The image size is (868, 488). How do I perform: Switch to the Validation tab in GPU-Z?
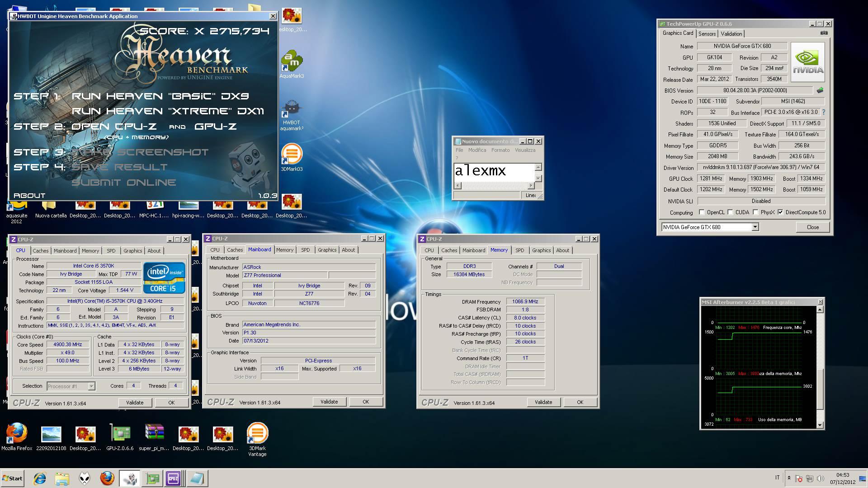coord(731,34)
